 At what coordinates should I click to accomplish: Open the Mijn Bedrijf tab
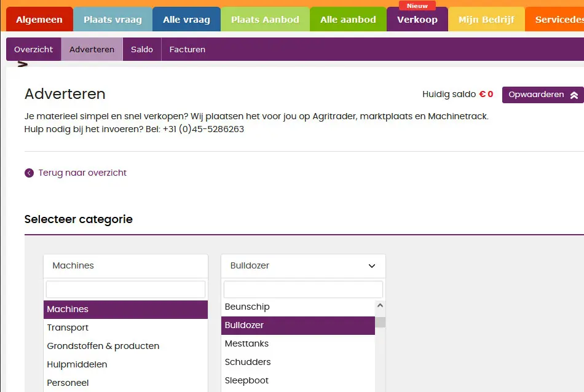(486, 20)
